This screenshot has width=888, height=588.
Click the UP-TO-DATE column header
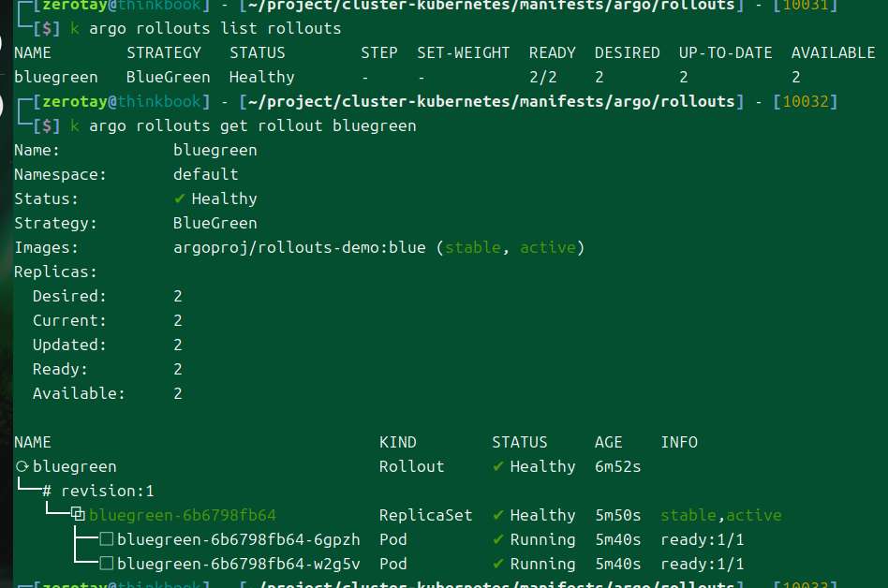pyautogui.click(x=726, y=52)
